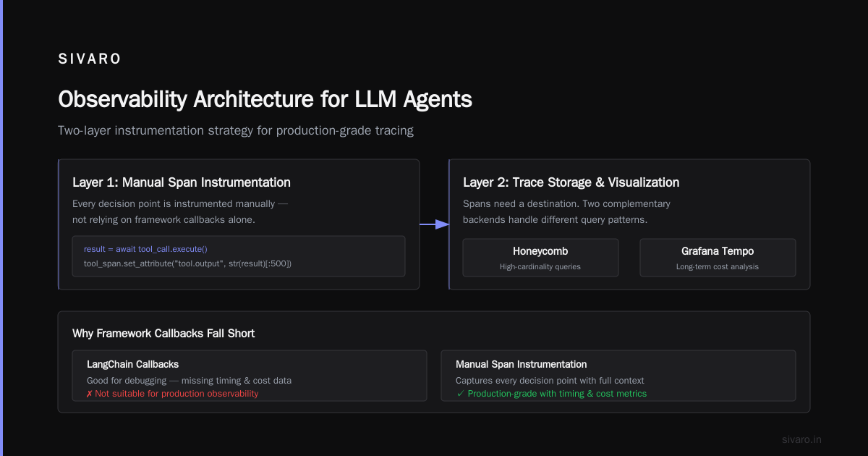Image resolution: width=868 pixels, height=456 pixels.
Task: Click the High-cardinality queries label
Action: (x=540, y=266)
